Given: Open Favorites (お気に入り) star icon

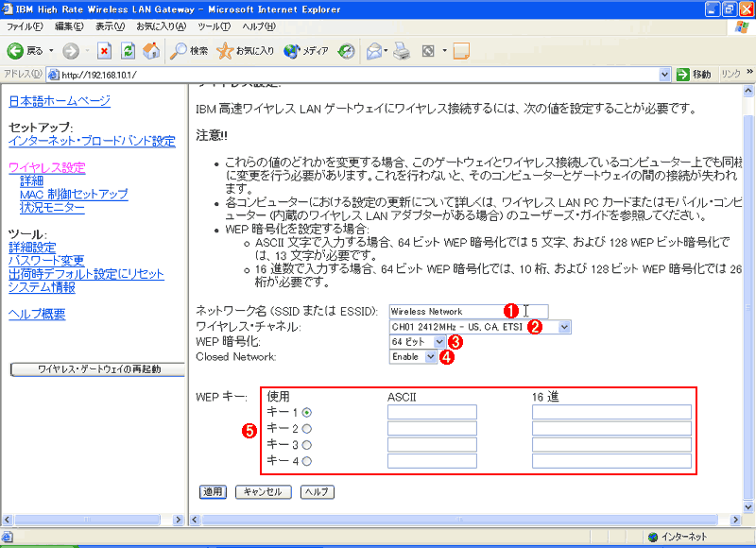Looking at the screenshot, I should pos(225,51).
